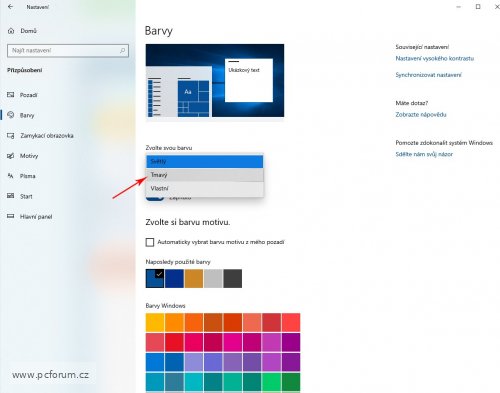
Task: Open Nastavení vysokého kontrastu link
Action: [434, 58]
